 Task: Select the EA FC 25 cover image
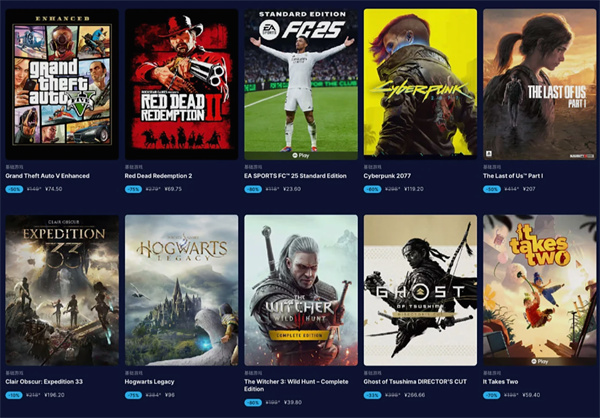301,84
